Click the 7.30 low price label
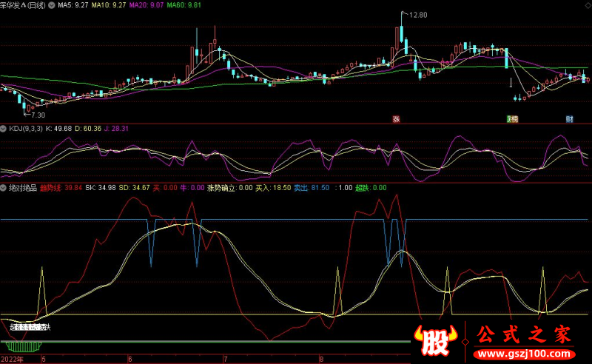The height and width of the screenshot is (364, 592). [x=36, y=115]
